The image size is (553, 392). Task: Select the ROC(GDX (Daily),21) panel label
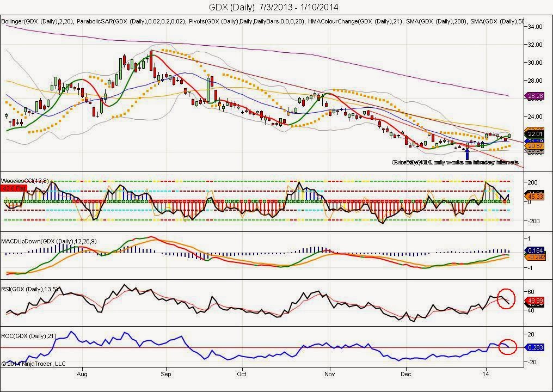coord(29,336)
